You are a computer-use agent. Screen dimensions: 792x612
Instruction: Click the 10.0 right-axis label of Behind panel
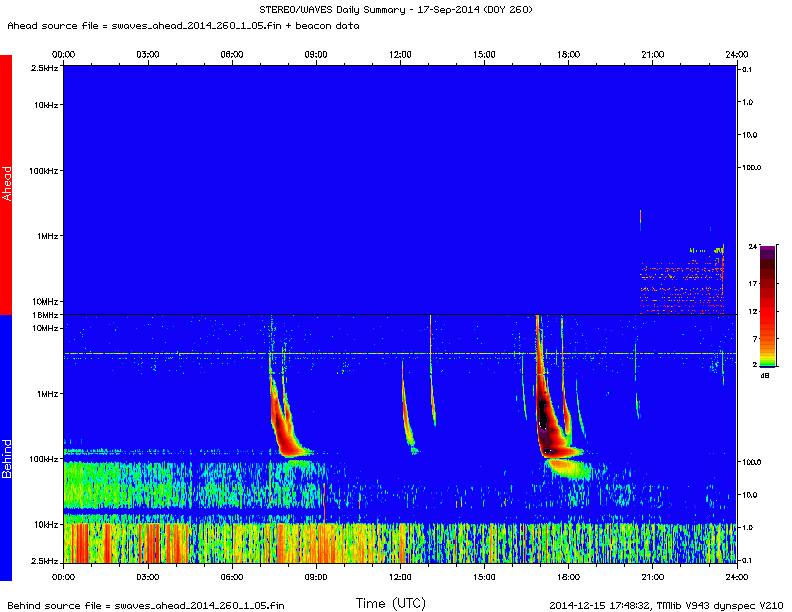[750, 495]
